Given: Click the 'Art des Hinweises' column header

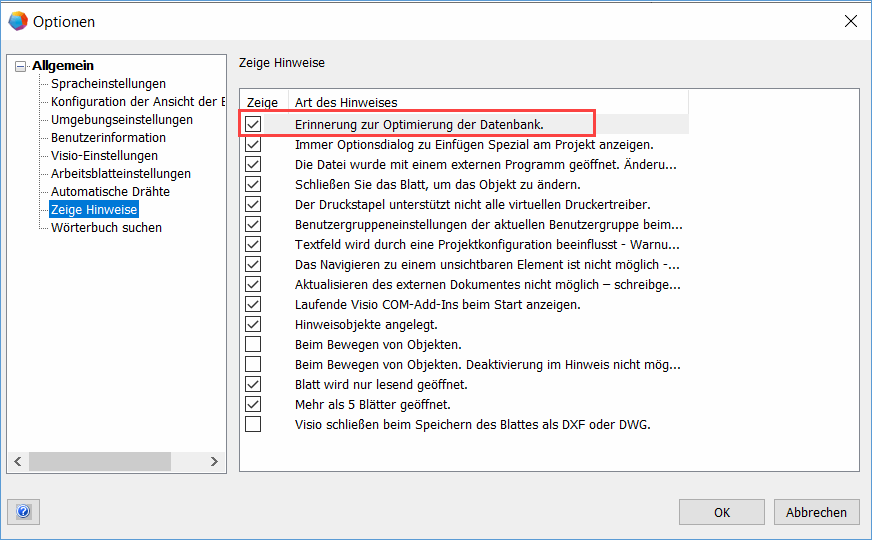Looking at the screenshot, I should (x=487, y=102).
